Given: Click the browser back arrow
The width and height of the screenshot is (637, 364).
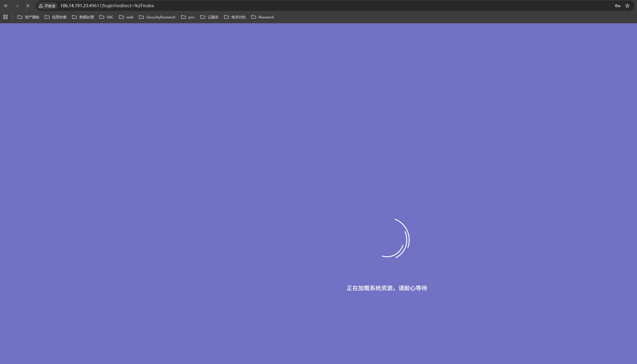Looking at the screenshot, I should (x=6, y=6).
